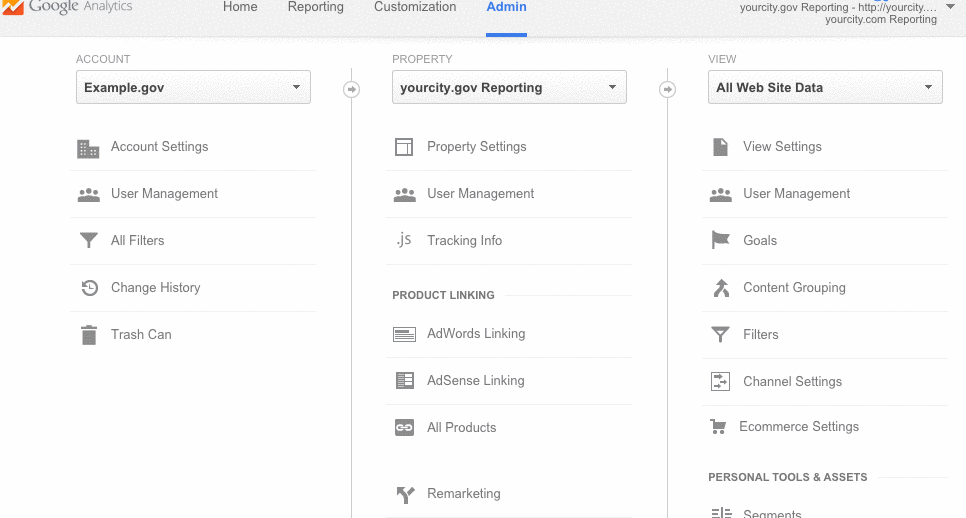Expand the account selector arrow at top right

[x=951, y=7]
